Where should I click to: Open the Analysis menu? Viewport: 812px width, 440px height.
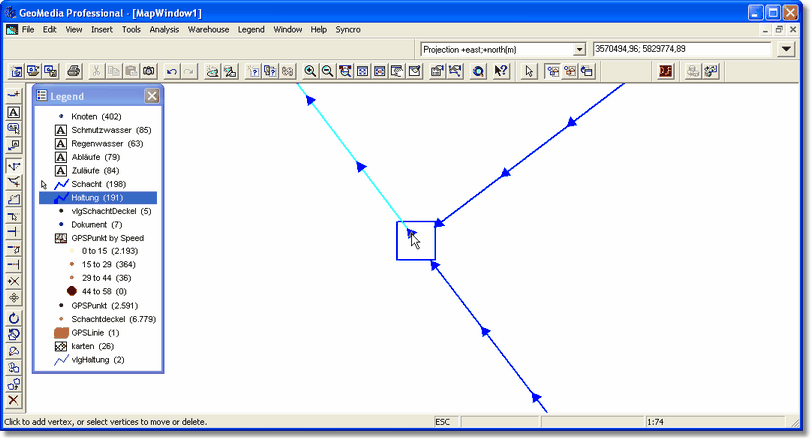click(164, 30)
